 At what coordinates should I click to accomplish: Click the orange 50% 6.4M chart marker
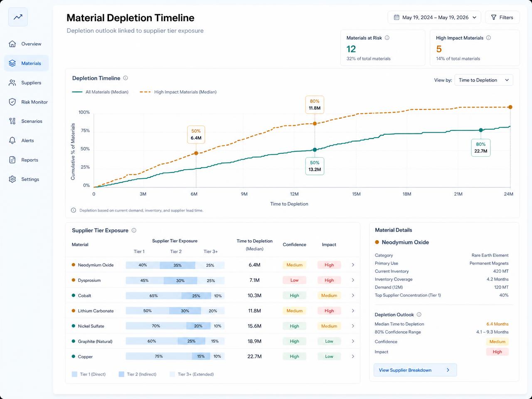click(x=196, y=153)
